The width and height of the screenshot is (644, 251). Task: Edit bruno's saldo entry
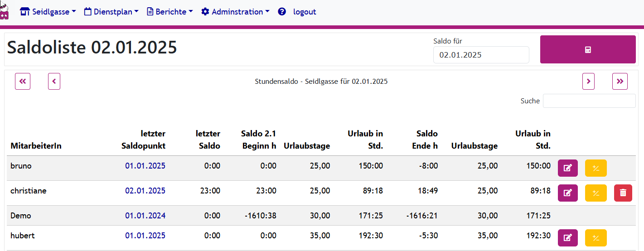click(567, 168)
